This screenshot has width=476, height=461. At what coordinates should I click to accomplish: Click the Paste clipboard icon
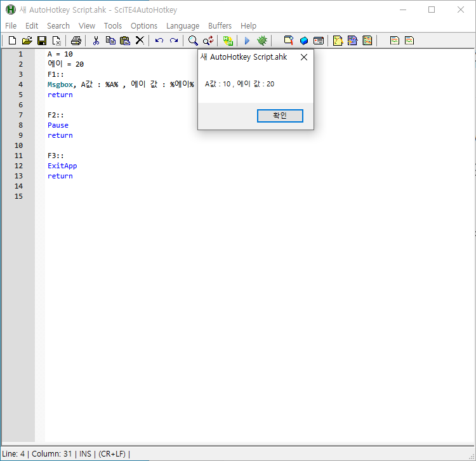125,41
